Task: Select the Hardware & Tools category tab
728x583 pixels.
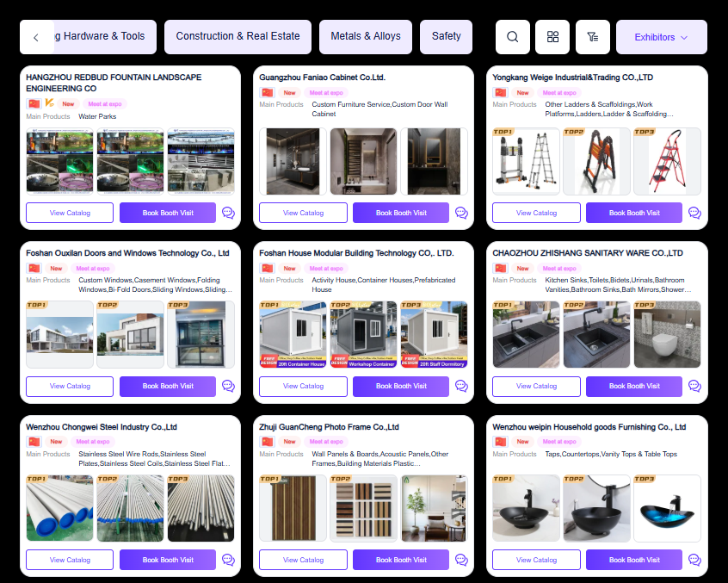Action: coord(105,37)
